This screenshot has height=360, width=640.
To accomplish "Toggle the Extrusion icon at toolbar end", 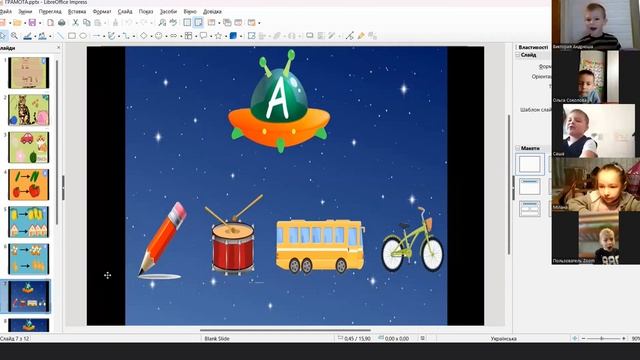I will tap(372, 36).
